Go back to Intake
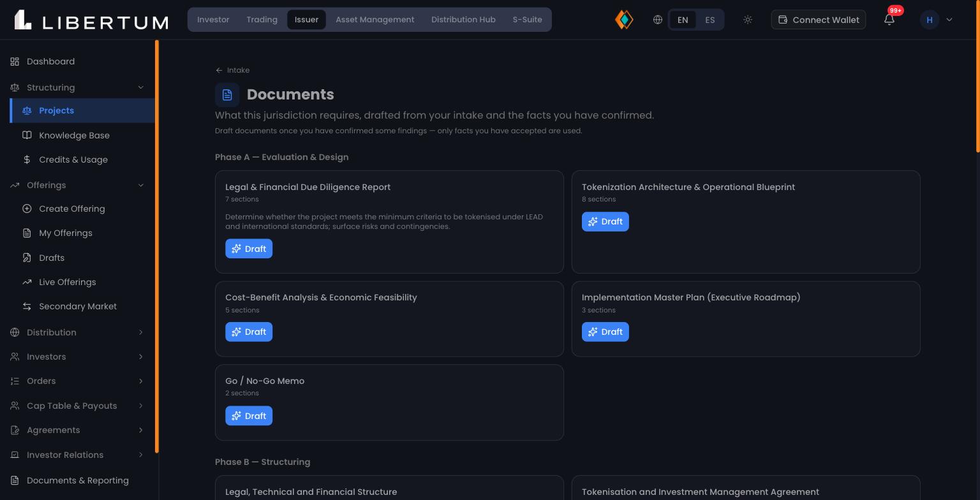 click(x=233, y=70)
